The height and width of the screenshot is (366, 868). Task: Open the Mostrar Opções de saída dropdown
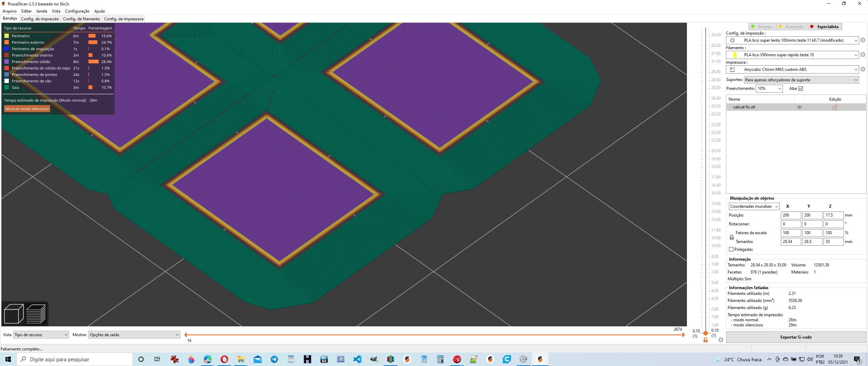click(x=134, y=335)
